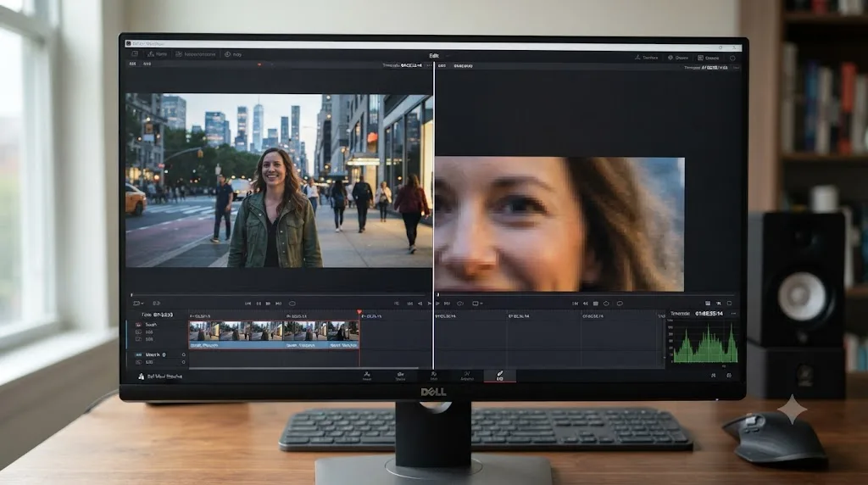Click the record circle in right viewer transport
Image resolution: width=868 pixels, height=485 pixels.
(606, 304)
